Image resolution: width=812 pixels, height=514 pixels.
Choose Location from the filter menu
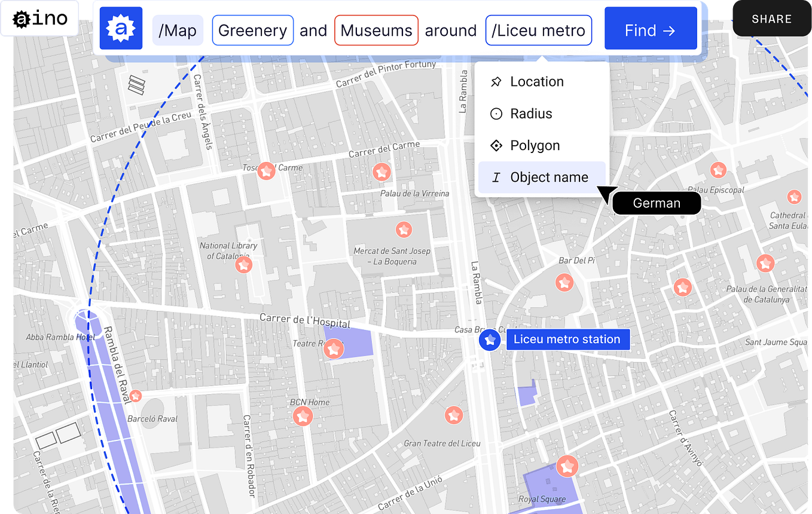click(x=536, y=81)
